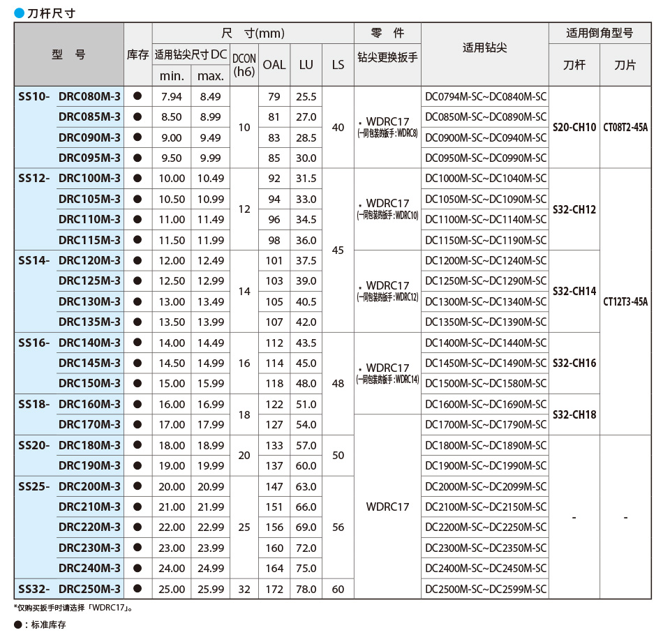Click the min. sub-header
This screenshot has height=644, width=663.
(172, 76)
